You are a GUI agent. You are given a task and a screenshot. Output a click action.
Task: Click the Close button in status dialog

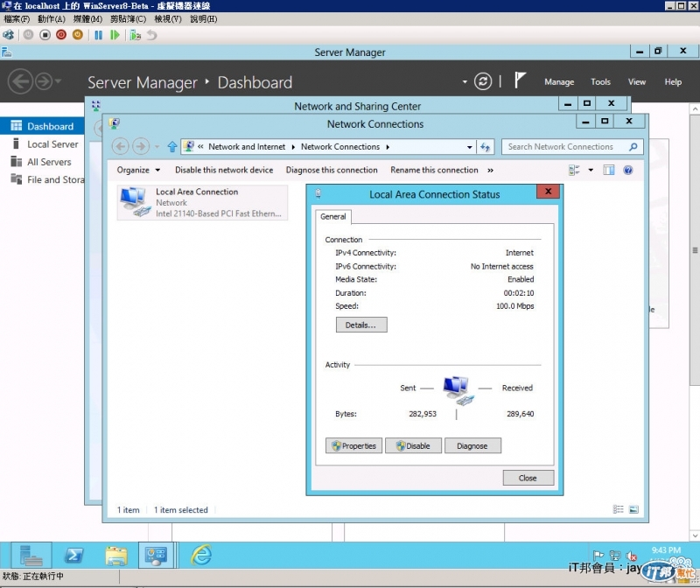tap(528, 478)
